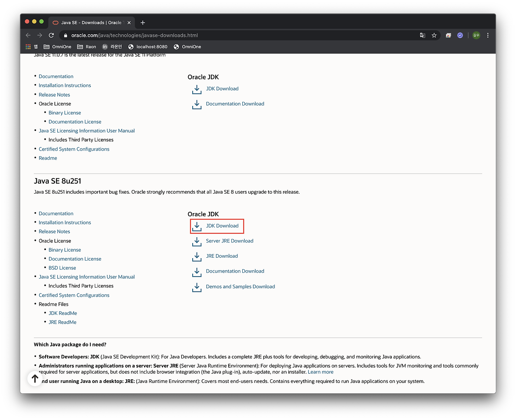Click the Learn more link
Viewport: 516px width, 420px height.
tap(320, 372)
